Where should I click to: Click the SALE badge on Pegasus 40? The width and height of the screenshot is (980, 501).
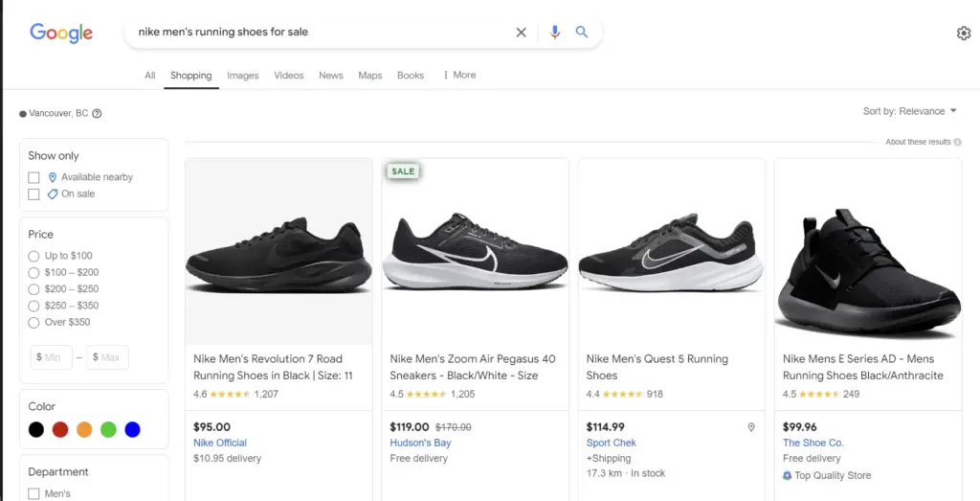403,171
